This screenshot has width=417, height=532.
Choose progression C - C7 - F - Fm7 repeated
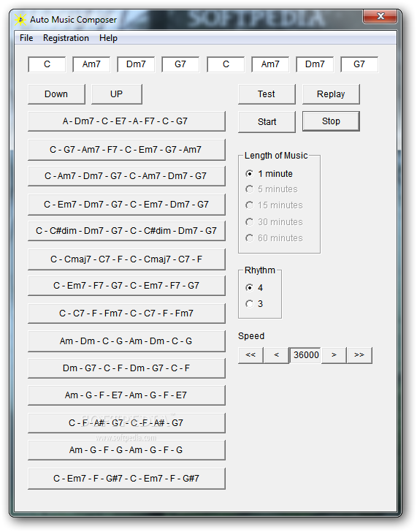pyautogui.click(x=126, y=313)
